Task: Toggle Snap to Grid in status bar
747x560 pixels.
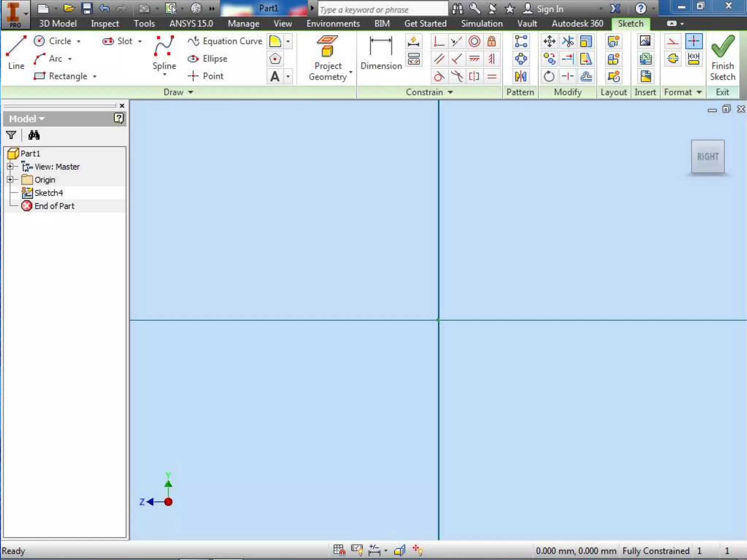Action: pos(339,550)
